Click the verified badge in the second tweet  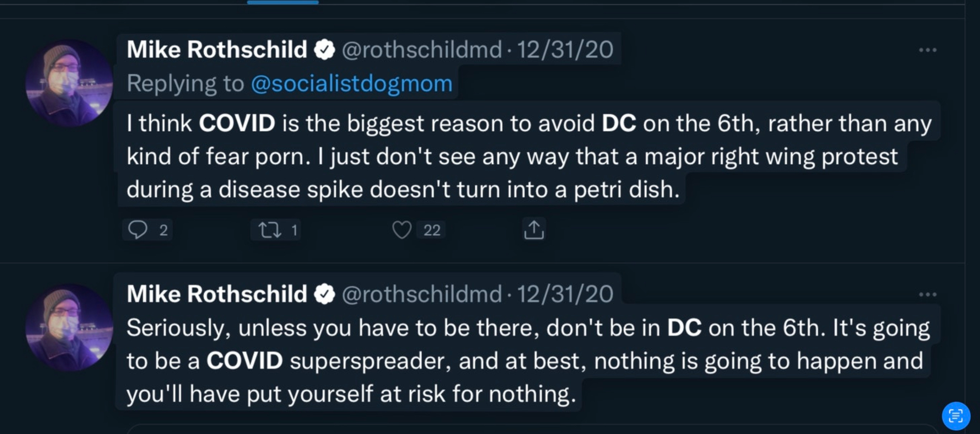[x=324, y=294]
